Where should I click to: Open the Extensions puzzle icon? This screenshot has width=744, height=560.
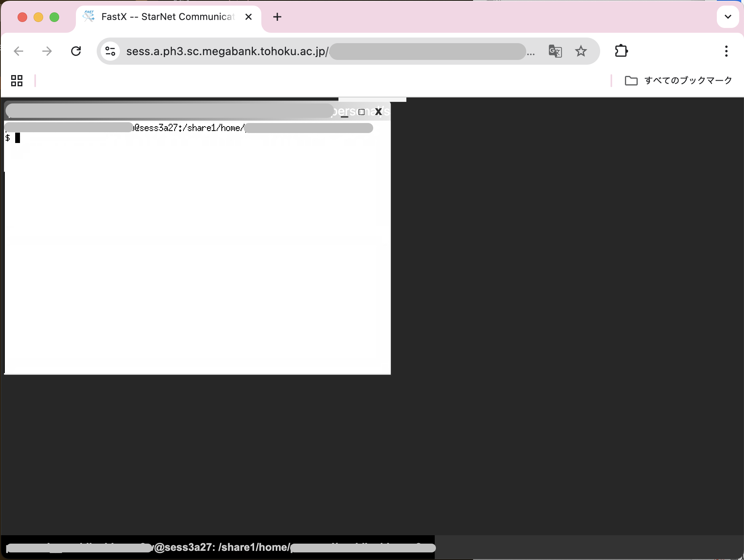pos(621,51)
